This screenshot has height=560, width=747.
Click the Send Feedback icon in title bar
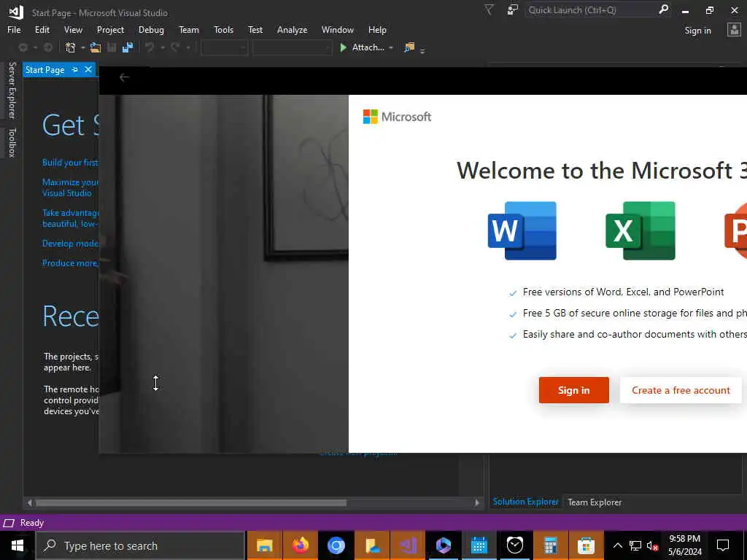[513, 9]
